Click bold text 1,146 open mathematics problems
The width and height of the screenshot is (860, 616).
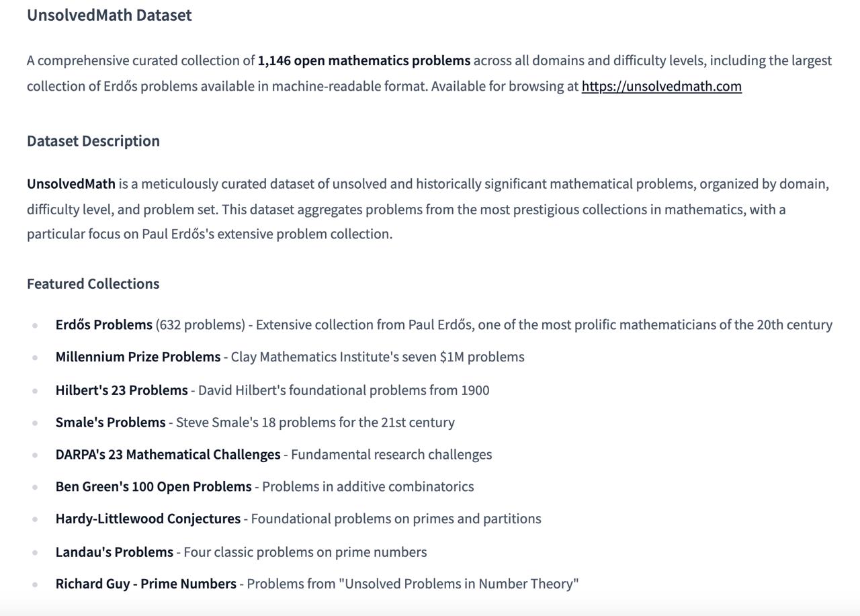pos(364,60)
